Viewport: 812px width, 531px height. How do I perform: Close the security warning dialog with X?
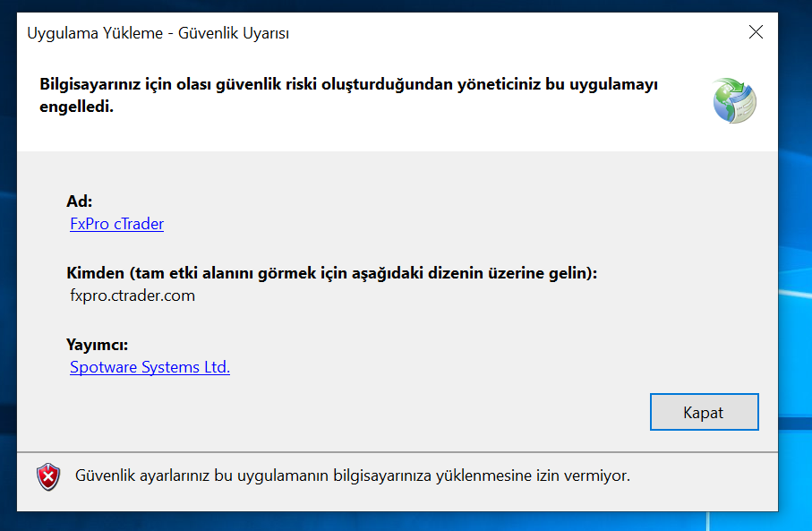756,32
